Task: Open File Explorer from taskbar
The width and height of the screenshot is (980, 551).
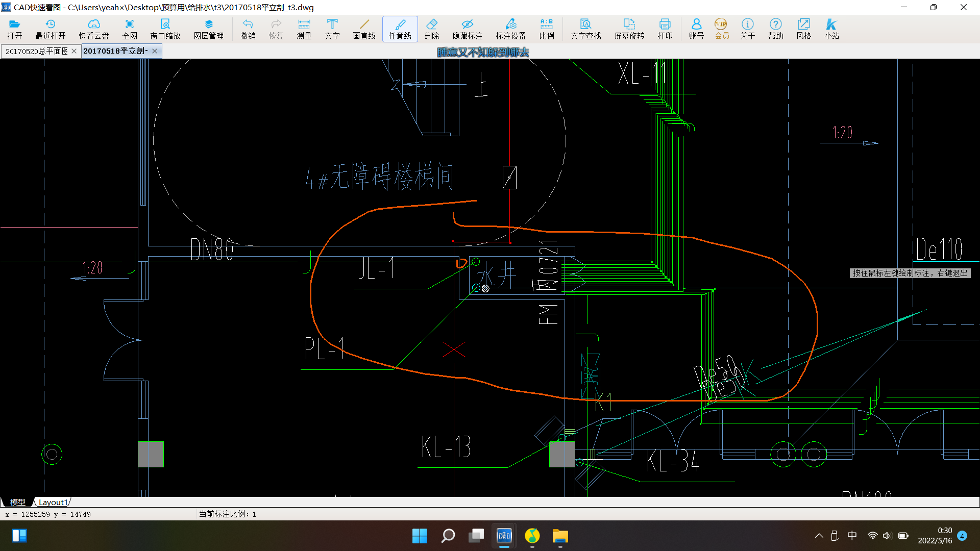Action: 560,536
